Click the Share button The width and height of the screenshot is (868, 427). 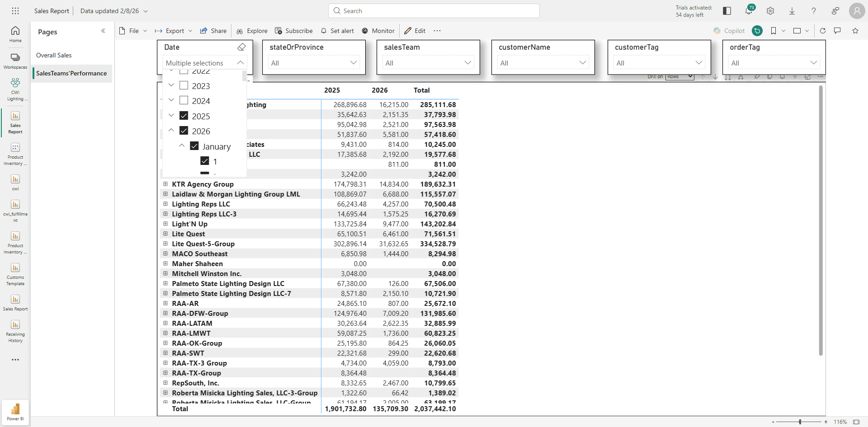[x=213, y=31]
